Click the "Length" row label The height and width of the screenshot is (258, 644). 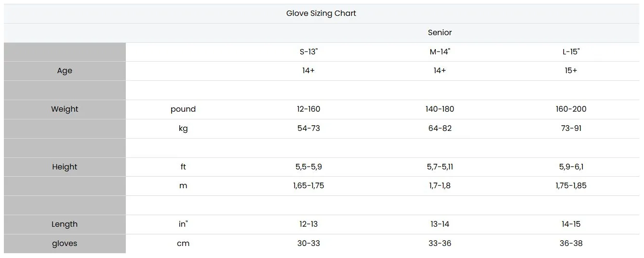tap(65, 224)
